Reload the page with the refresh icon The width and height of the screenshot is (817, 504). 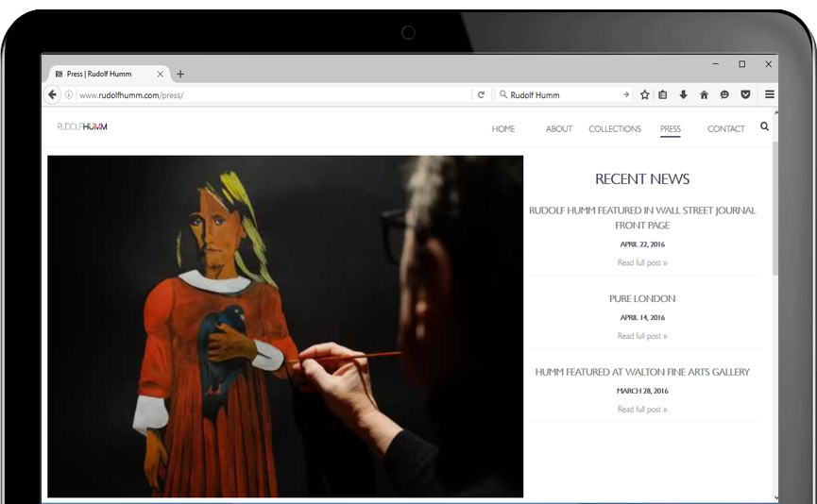pos(481,94)
